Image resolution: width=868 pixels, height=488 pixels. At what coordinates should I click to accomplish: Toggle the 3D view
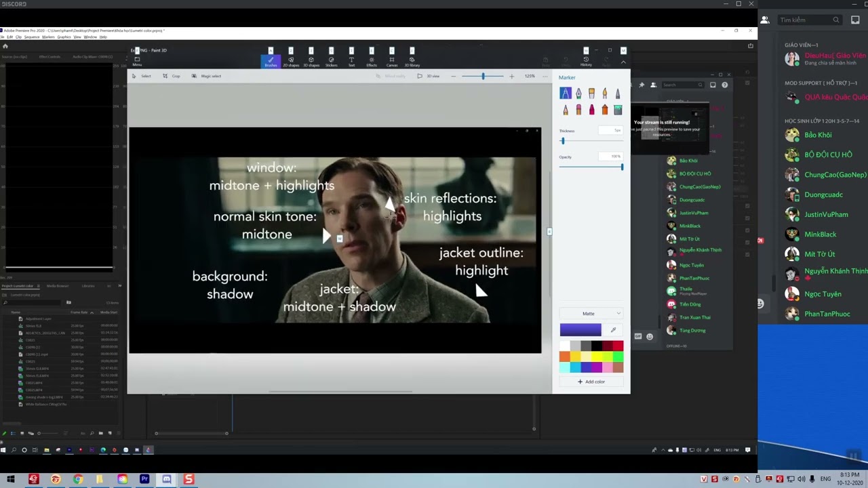tap(429, 76)
